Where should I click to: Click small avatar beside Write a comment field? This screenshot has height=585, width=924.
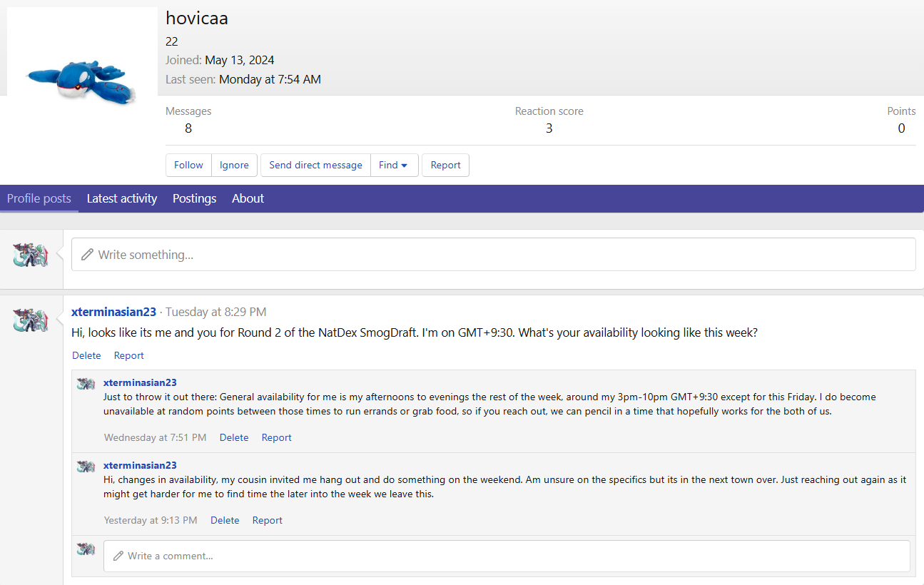pos(86,549)
